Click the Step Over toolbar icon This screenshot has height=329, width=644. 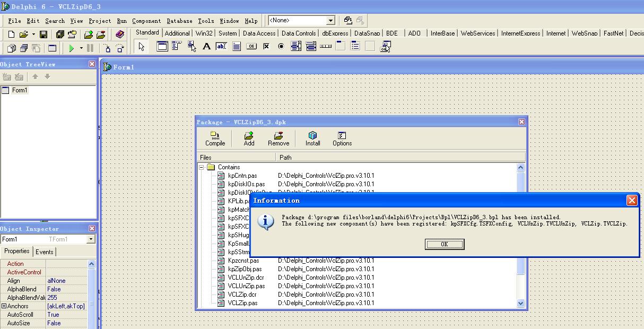pos(120,48)
